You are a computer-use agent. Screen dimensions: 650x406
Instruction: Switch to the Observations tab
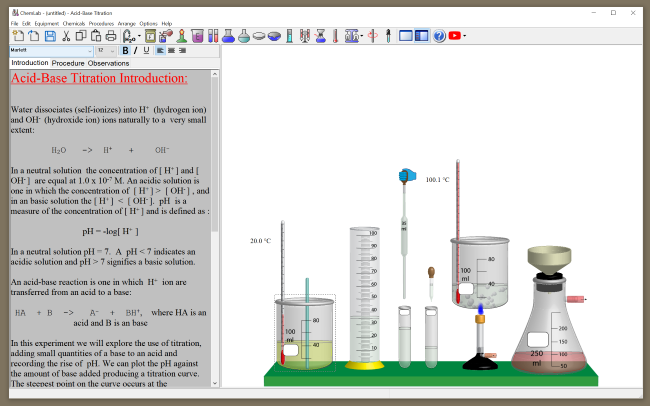coord(108,63)
